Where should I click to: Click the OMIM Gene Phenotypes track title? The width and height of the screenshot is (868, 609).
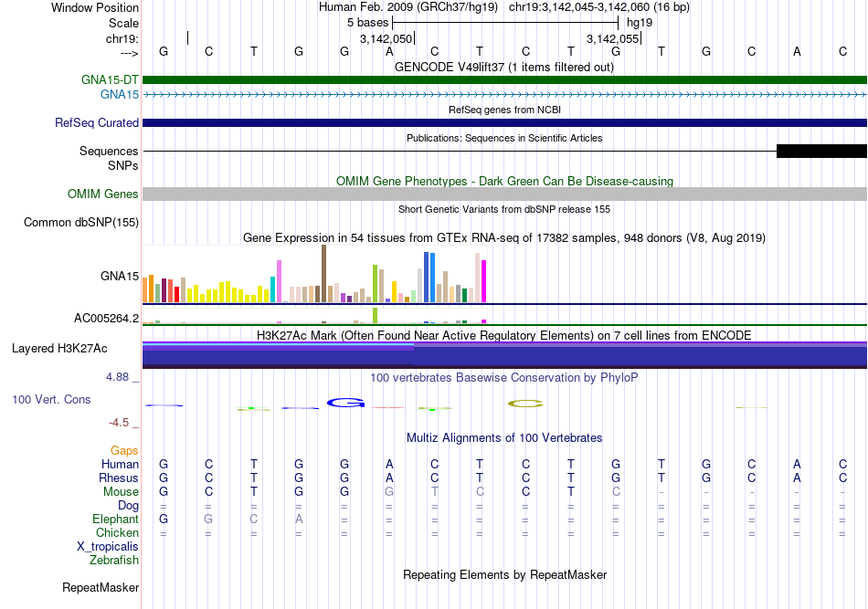(504, 182)
